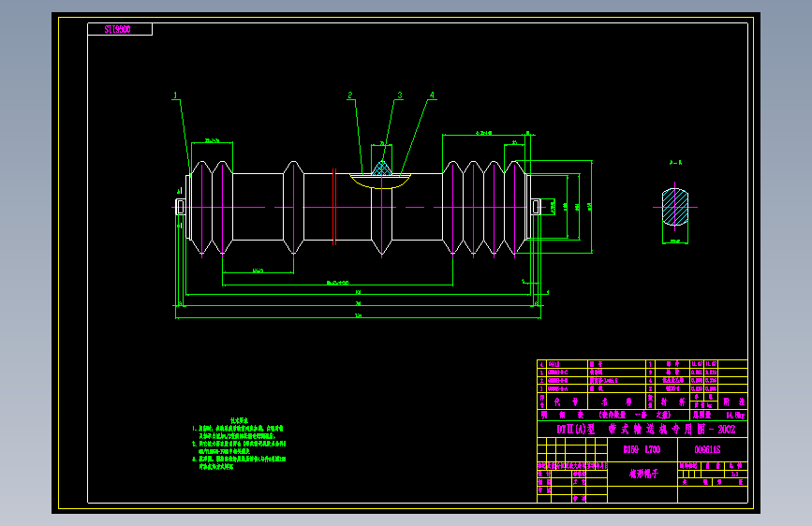The width and height of the screenshot is (812, 526).
Task: Click the red break line pair
Action: (334, 207)
